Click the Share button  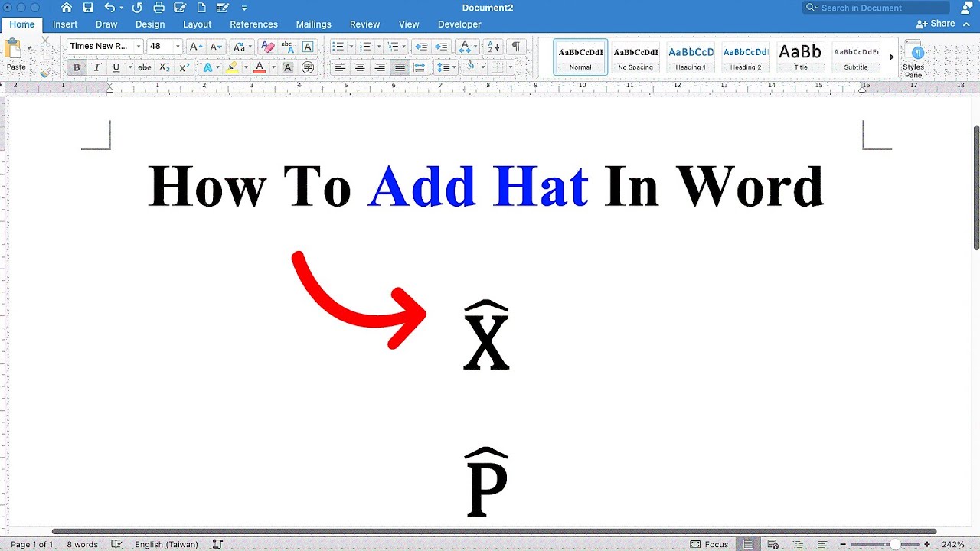pyautogui.click(x=936, y=24)
